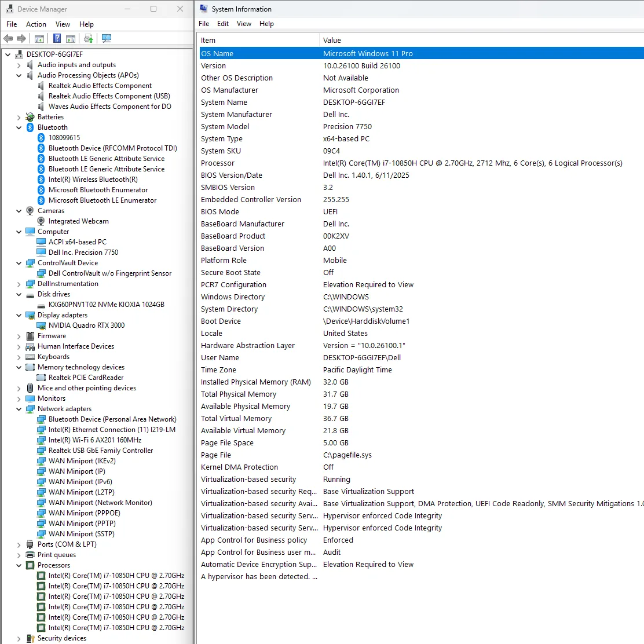Open the View menu in System Information
This screenshot has height=644, width=644.
(244, 24)
